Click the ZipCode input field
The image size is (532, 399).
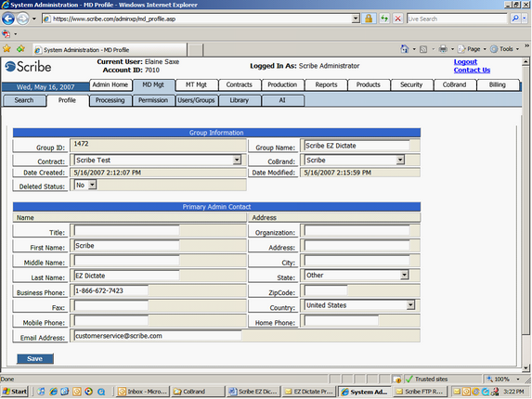click(x=326, y=290)
